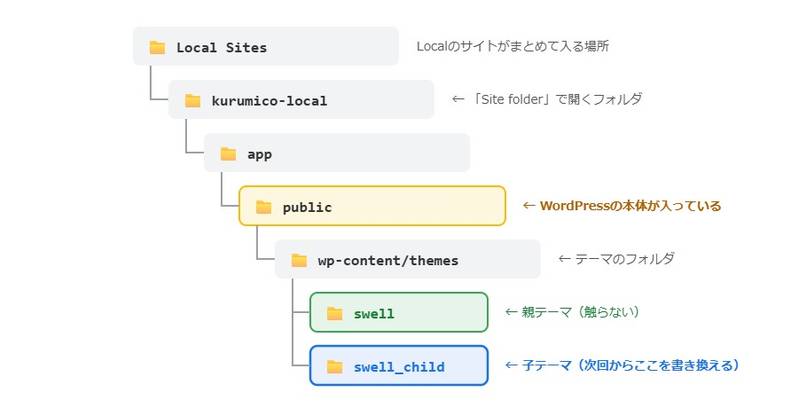798x408 pixels.
Task: Click the note 'テーマのフォルダ'
Action: coord(624,259)
